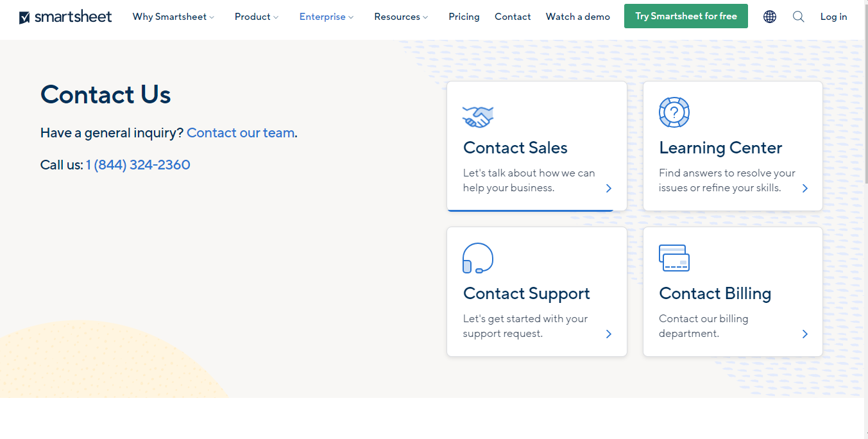
Task: Open the Contact Sales heading
Action: click(x=515, y=148)
